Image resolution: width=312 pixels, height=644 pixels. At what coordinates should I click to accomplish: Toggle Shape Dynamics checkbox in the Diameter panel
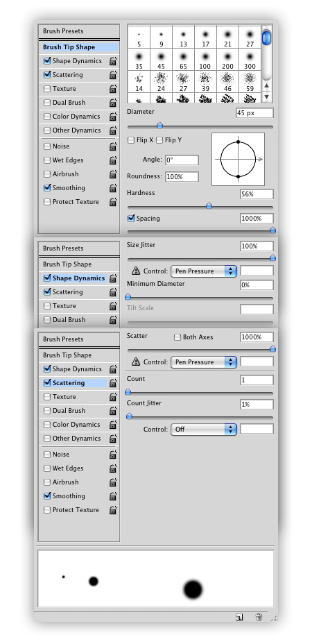47,61
